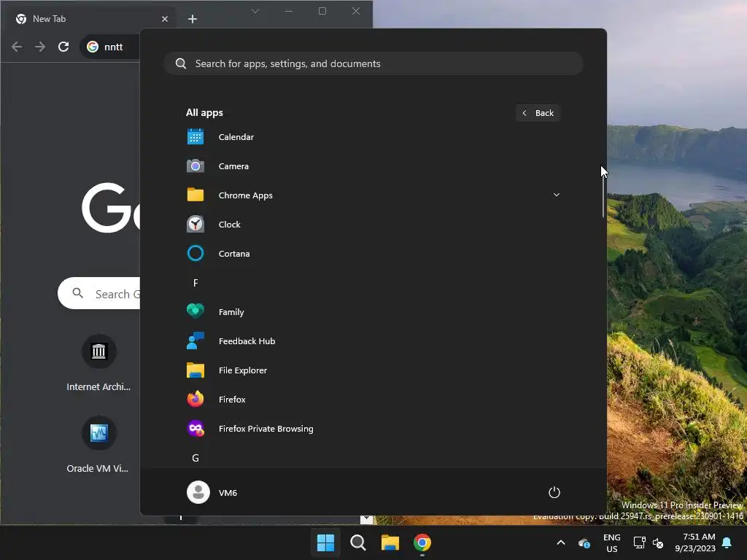This screenshot has height=560, width=747.
Task: Open taskbar Search icon
Action: click(357, 542)
